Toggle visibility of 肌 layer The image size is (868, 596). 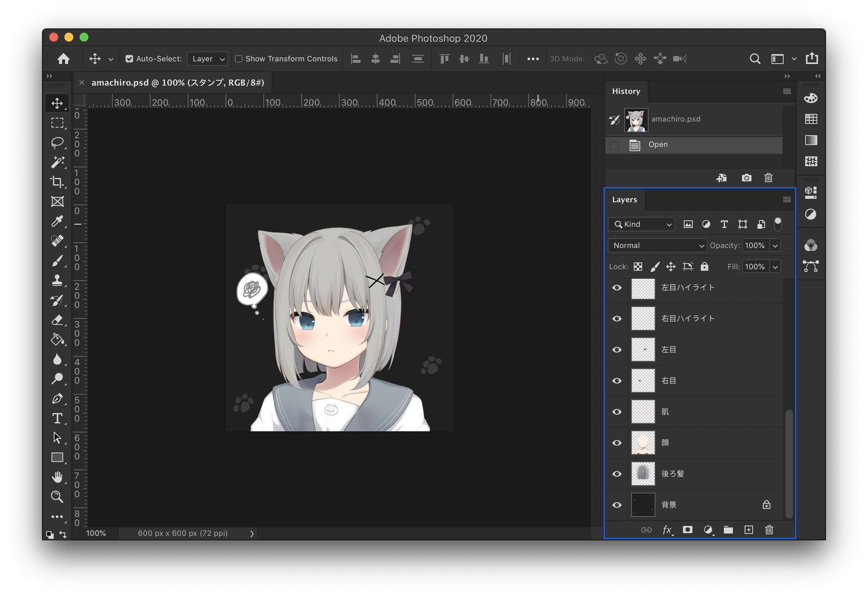[x=618, y=411]
